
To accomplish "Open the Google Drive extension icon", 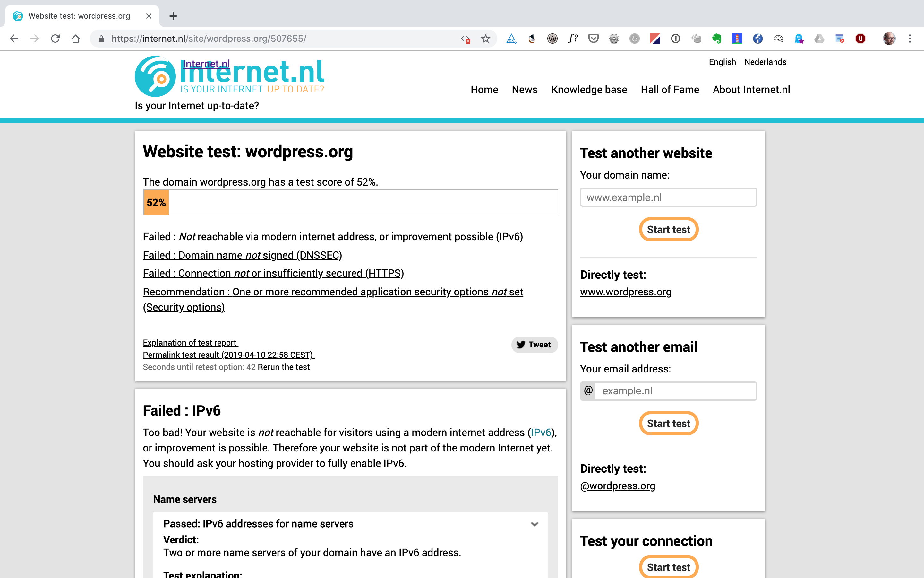I will pos(819,39).
